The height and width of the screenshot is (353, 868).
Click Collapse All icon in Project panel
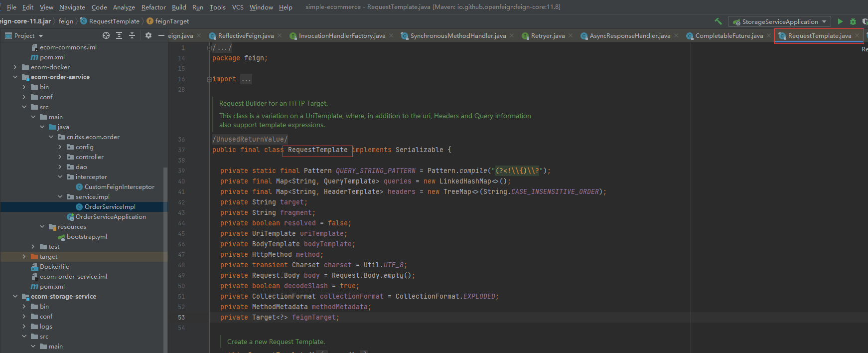[x=132, y=35]
